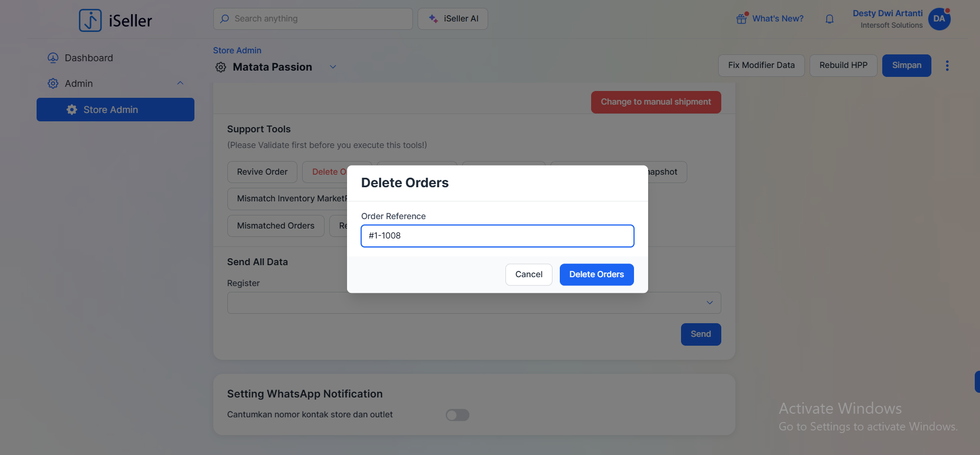This screenshot has width=980, height=455.
Task: Enable the WhatsApp contact number toggle
Action: [x=457, y=415]
